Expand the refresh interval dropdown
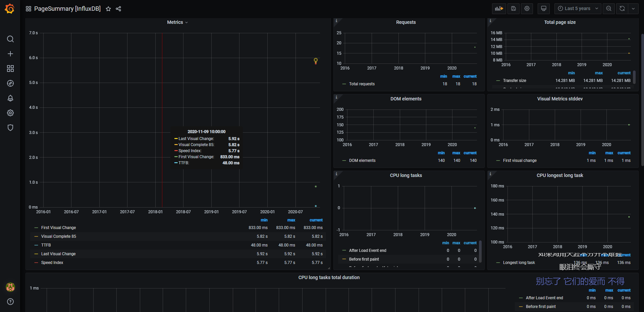This screenshot has width=644, height=312. (x=633, y=9)
